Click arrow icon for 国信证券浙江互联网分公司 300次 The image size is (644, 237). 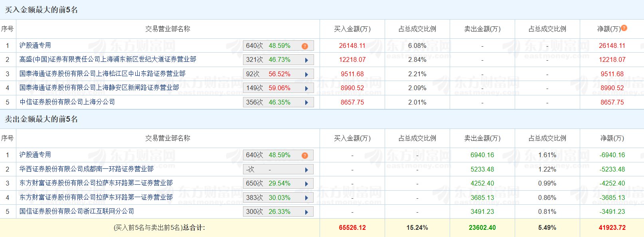point(306,212)
